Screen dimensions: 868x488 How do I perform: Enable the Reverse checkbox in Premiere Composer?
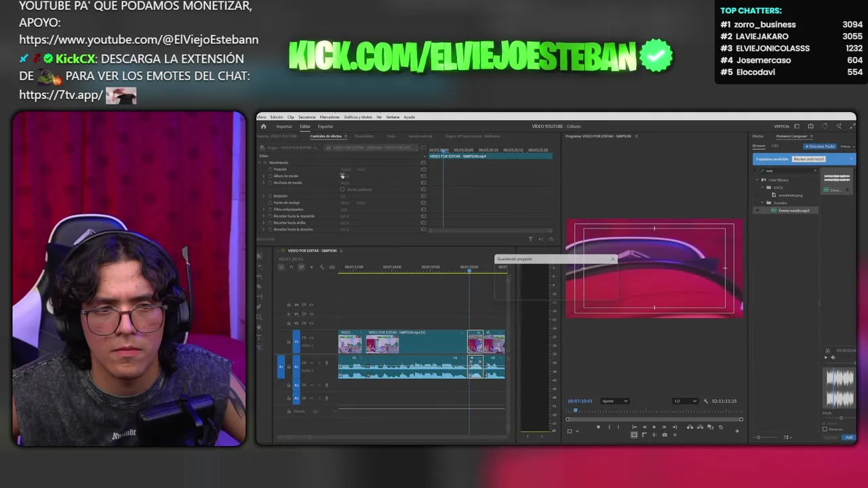click(x=825, y=429)
